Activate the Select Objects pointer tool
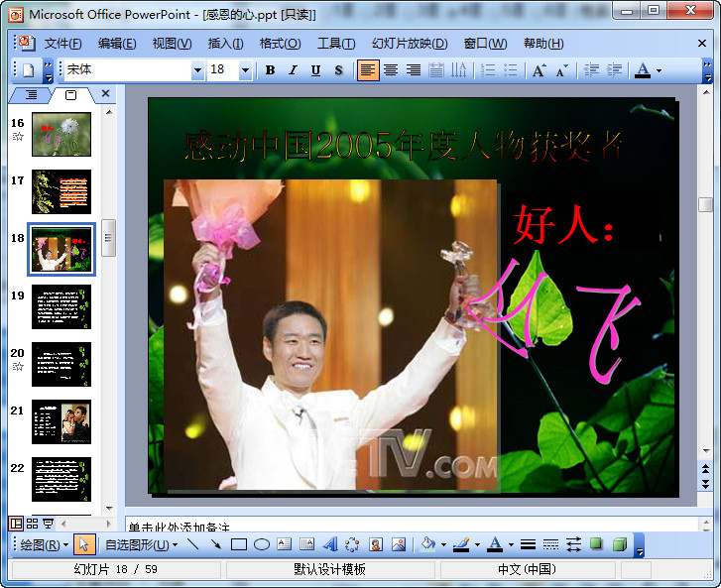 coord(83,545)
